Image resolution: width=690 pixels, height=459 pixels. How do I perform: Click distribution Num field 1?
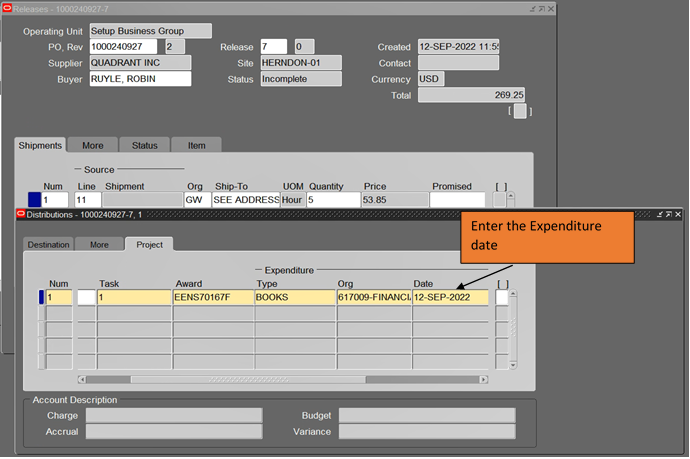point(59,297)
